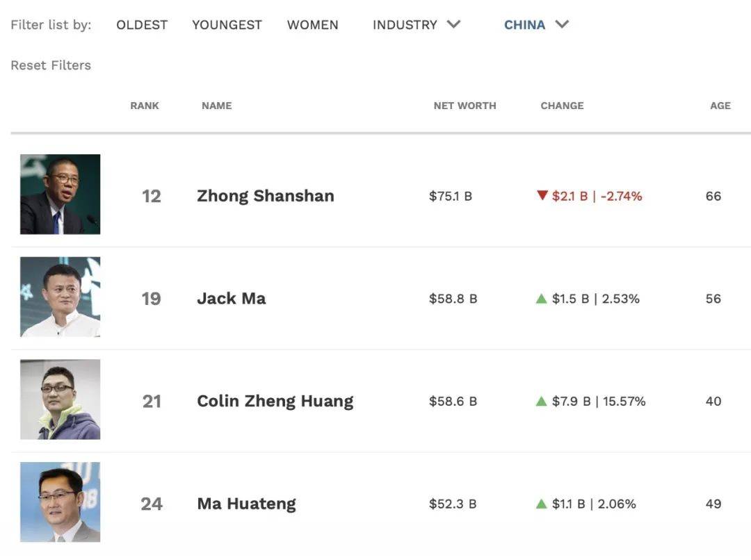Open the Zhong Shanshan name link

(x=265, y=196)
